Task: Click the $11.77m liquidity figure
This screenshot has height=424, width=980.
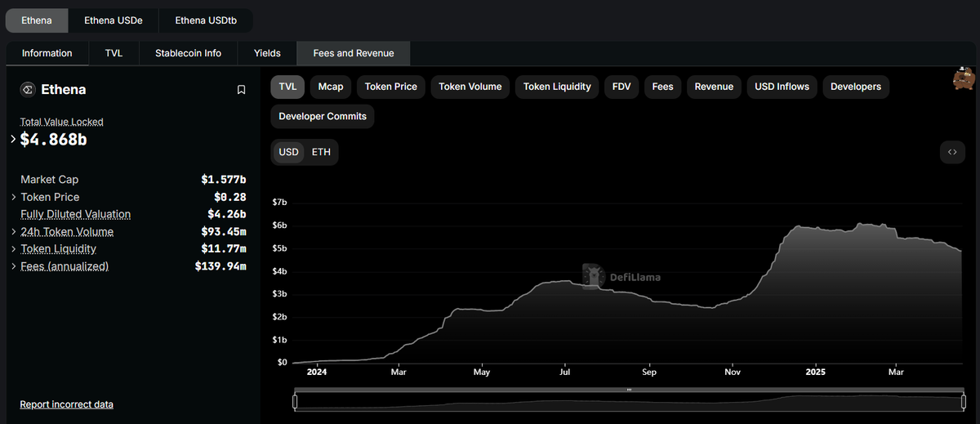Action: (x=224, y=249)
